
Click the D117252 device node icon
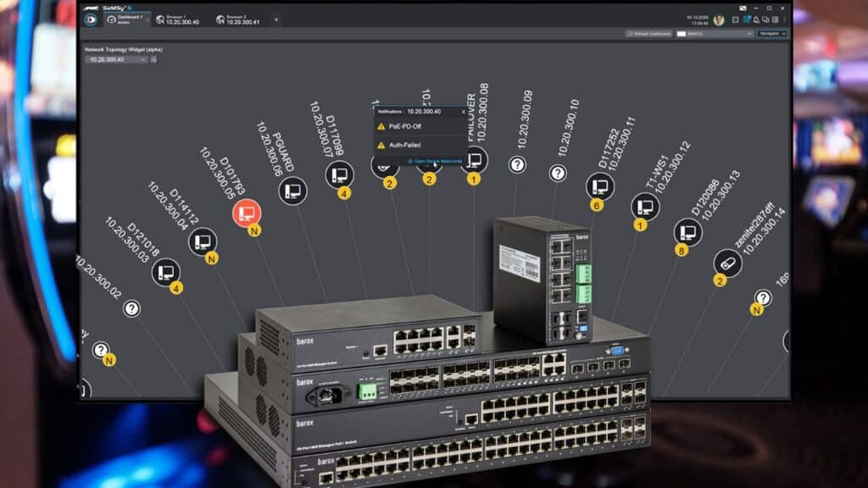(599, 186)
